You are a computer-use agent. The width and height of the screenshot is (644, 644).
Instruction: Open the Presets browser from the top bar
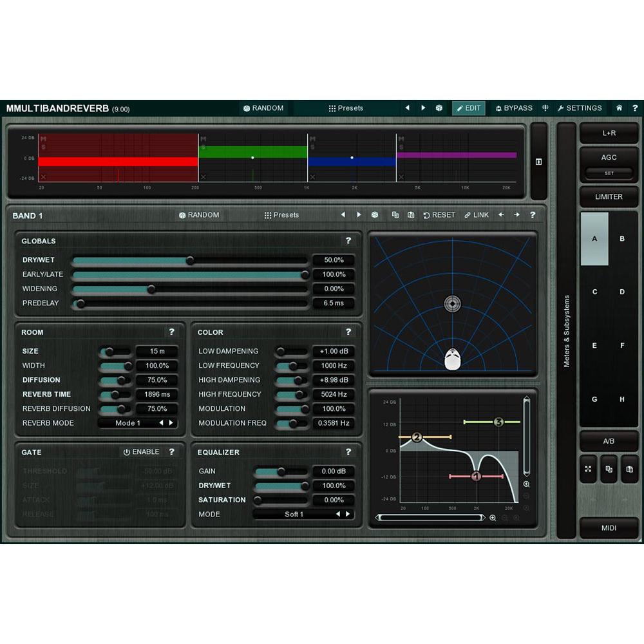[345, 108]
